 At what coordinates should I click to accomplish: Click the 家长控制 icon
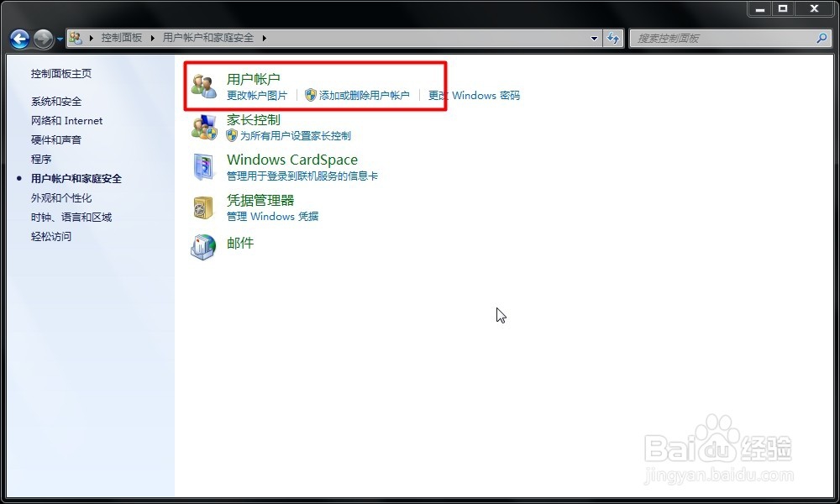click(204, 127)
